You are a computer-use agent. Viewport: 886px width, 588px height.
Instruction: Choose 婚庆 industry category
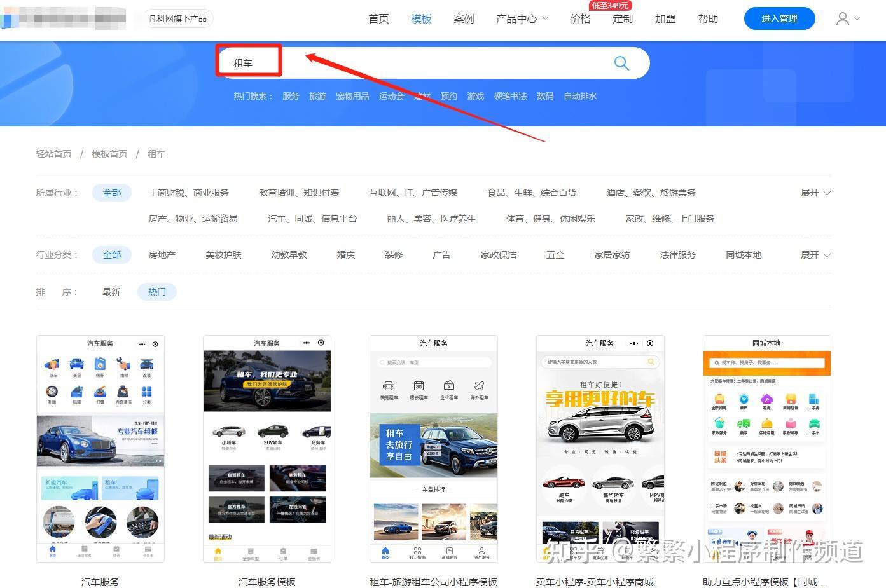pos(346,255)
